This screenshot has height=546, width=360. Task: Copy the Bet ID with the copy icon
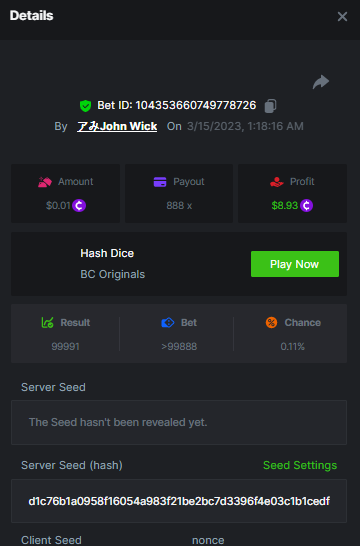point(271,106)
